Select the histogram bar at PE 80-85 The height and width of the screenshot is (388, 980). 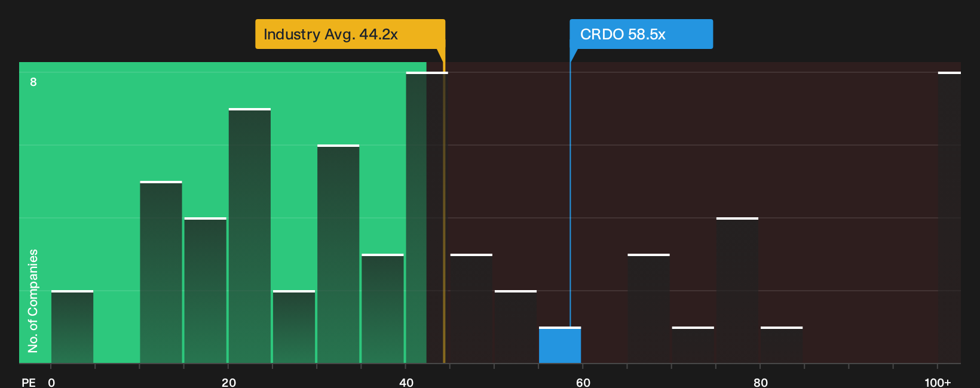[x=782, y=345]
